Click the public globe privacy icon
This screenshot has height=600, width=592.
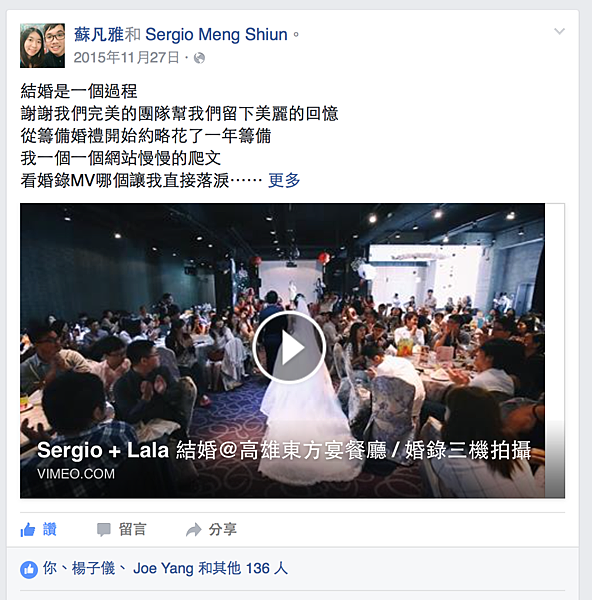tap(199, 58)
